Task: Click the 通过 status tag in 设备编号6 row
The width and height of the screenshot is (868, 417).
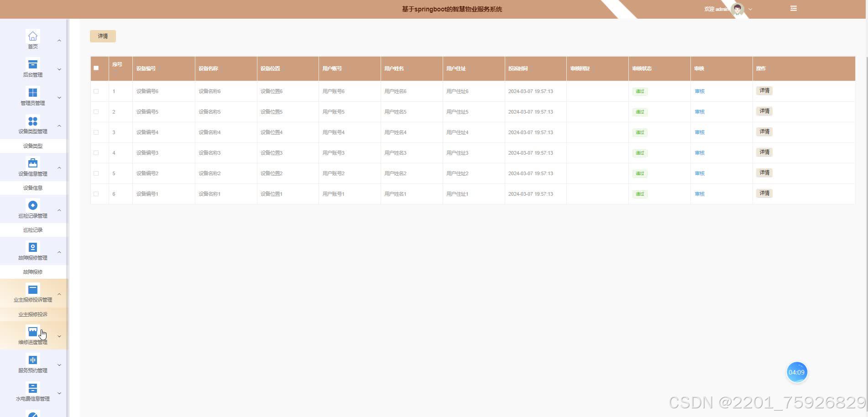Action: coord(640,91)
